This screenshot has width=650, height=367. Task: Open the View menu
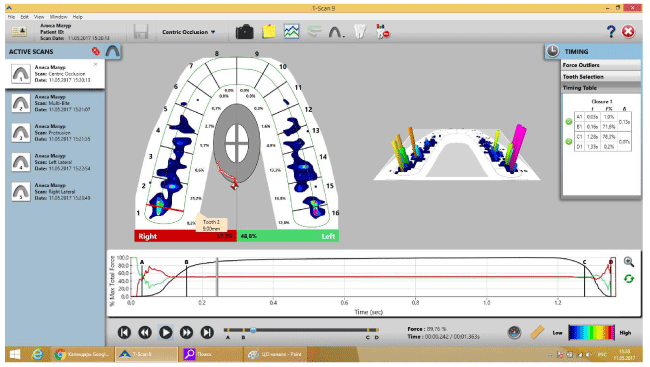pos(39,17)
